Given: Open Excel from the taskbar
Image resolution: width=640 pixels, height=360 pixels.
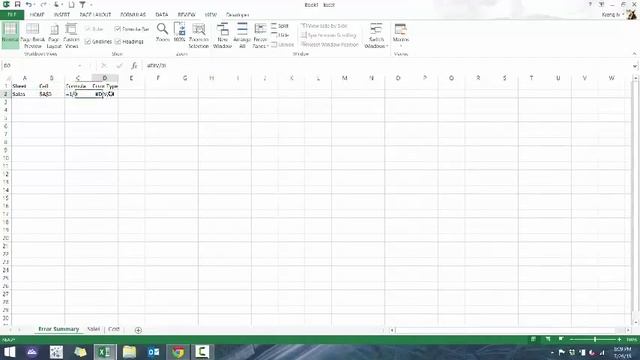Looking at the screenshot, I should (x=105, y=352).
